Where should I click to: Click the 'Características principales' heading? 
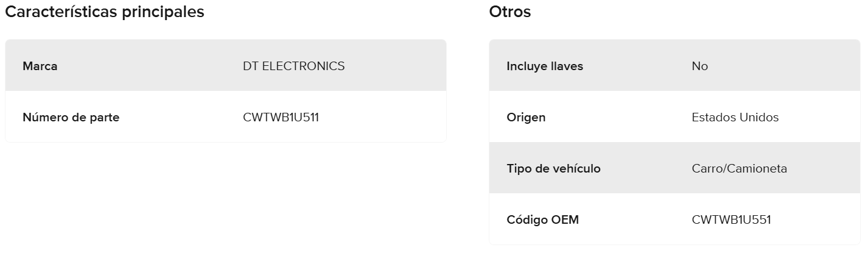coord(104,12)
